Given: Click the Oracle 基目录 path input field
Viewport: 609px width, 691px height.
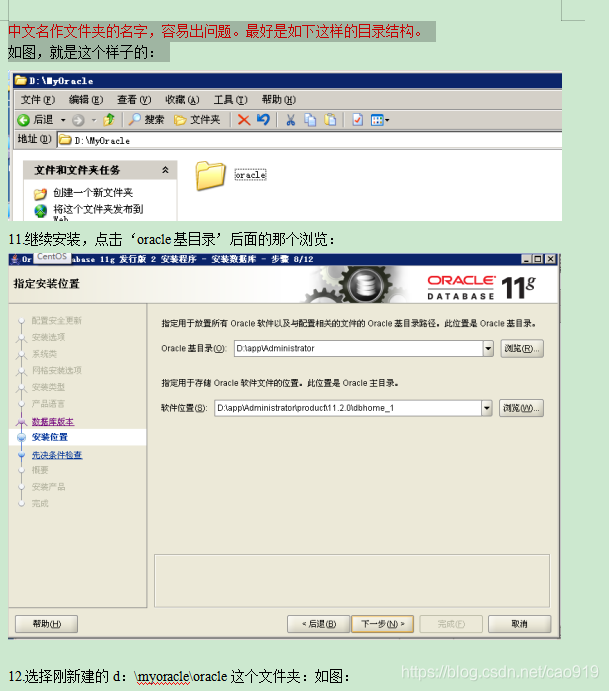Looking at the screenshot, I should [358, 349].
